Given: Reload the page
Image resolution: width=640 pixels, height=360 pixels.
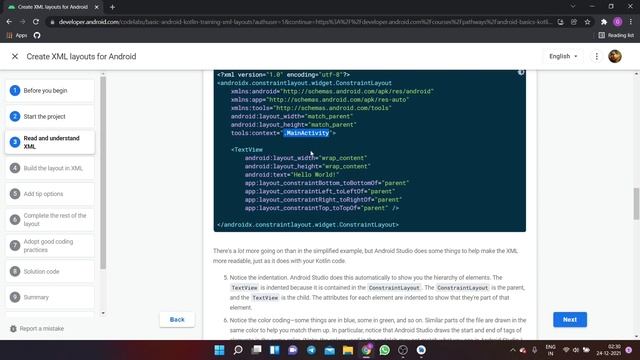Looking at the screenshot, I should pyautogui.click(x=36, y=22).
